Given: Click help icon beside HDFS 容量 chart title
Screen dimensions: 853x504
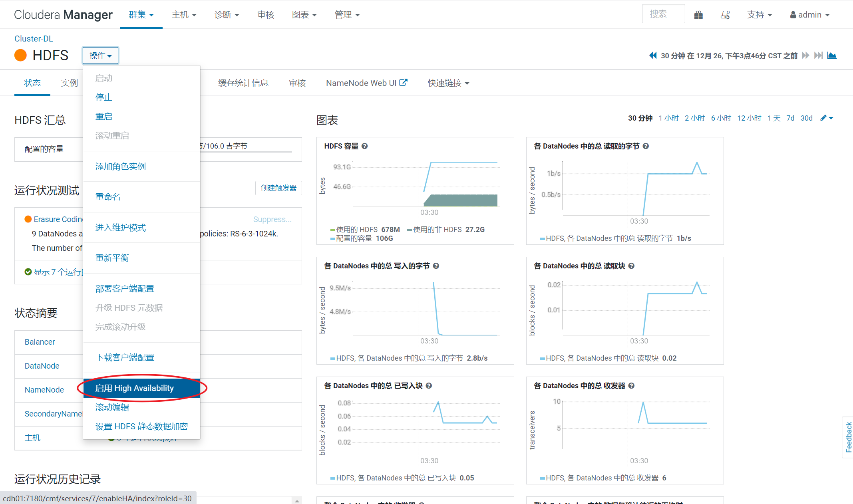Looking at the screenshot, I should coord(365,146).
